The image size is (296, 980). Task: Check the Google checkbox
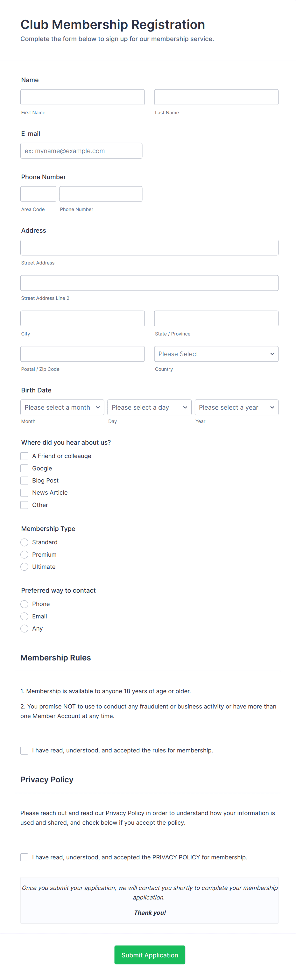(24, 468)
